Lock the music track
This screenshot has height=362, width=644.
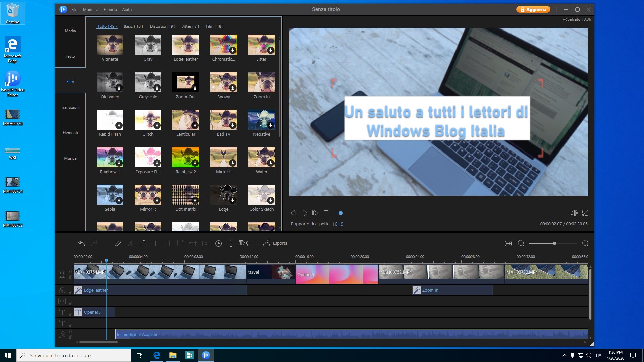(70, 337)
